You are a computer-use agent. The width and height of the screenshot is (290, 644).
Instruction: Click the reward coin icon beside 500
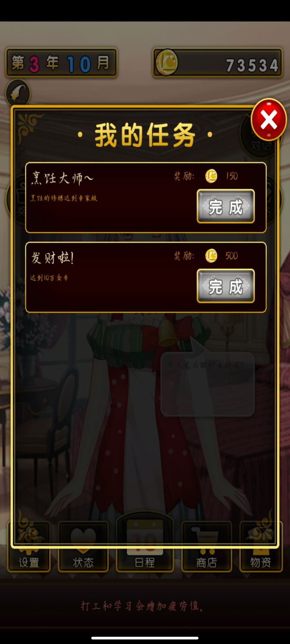point(211,256)
